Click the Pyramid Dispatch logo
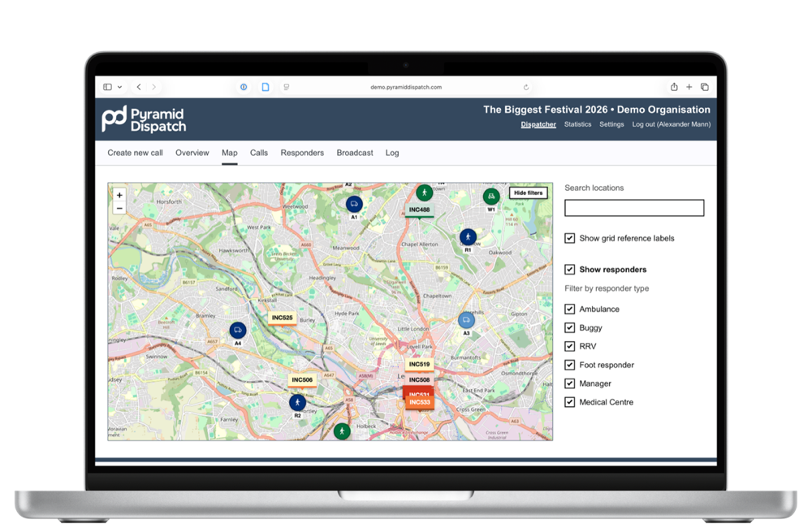The image size is (812, 528). (x=142, y=119)
